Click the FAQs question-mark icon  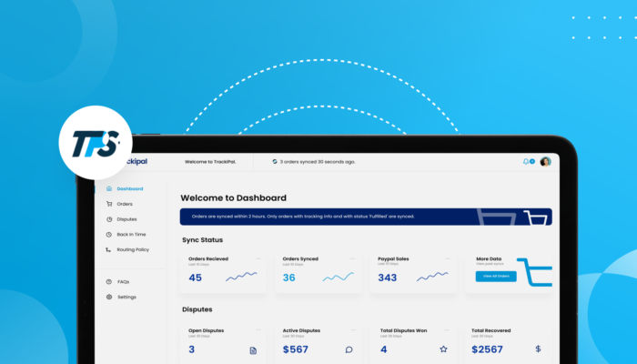(x=109, y=281)
